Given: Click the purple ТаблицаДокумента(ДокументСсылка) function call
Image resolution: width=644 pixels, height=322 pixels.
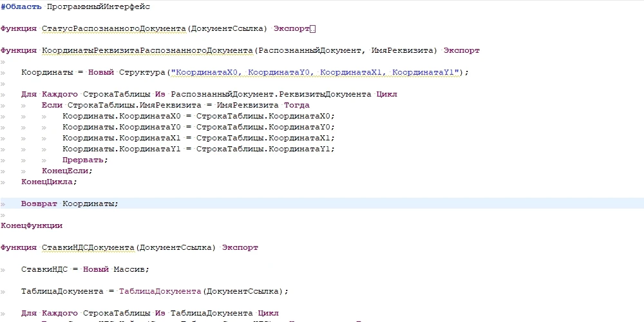Looking at the screenshot, I should pyautogui.click(x=201, y=291).
